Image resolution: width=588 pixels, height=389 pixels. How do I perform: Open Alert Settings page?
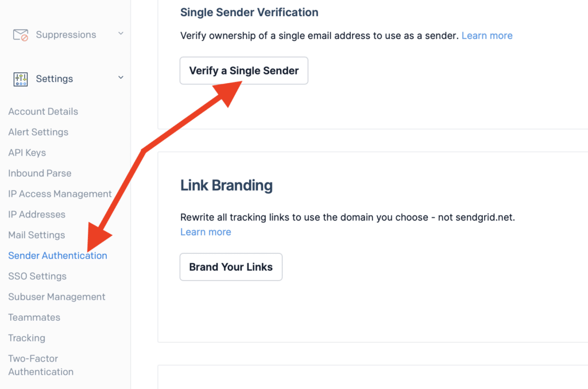click(38, 132)
